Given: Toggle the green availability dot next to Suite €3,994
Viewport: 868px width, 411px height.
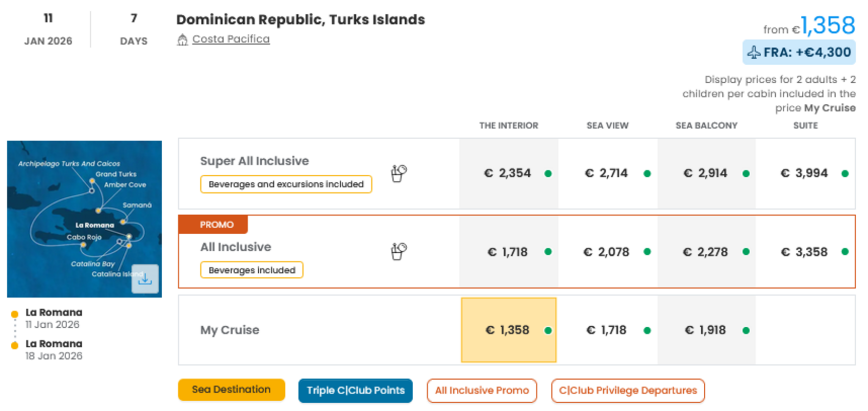Looking at the screenshot, I should point(846,173).
